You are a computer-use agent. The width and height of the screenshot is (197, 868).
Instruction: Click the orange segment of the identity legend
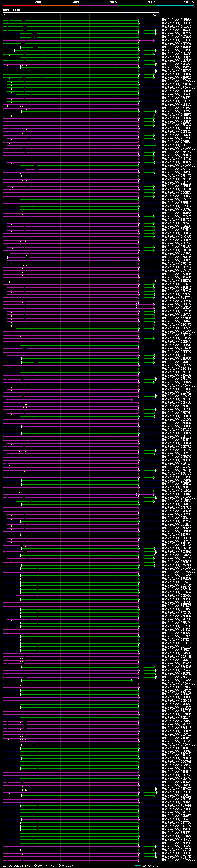[x=61, y=6]
